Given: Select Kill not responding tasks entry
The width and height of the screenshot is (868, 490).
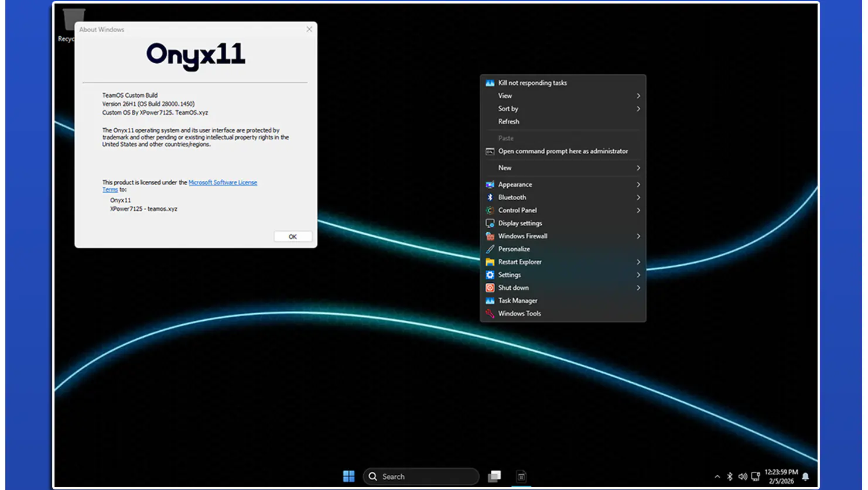Looking at the screenshot, I should (563, 83).
